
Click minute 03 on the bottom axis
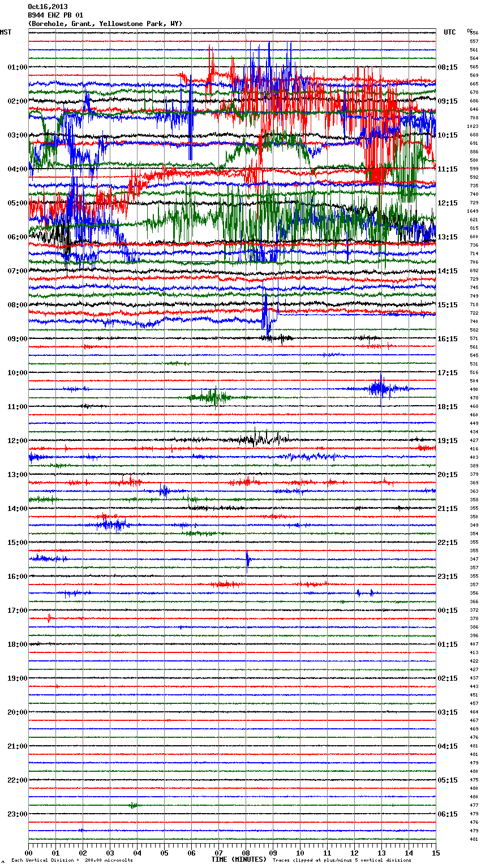click(110, 853)
